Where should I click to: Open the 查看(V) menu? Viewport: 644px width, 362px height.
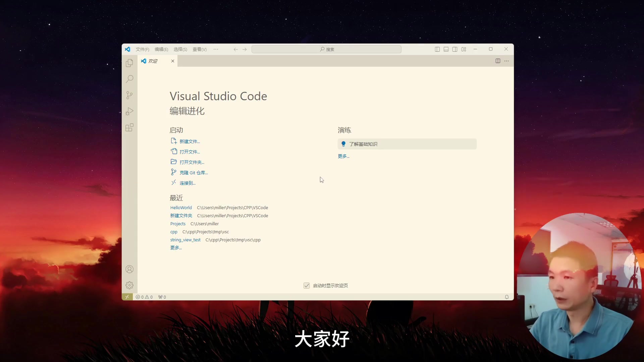coord(199,49)
